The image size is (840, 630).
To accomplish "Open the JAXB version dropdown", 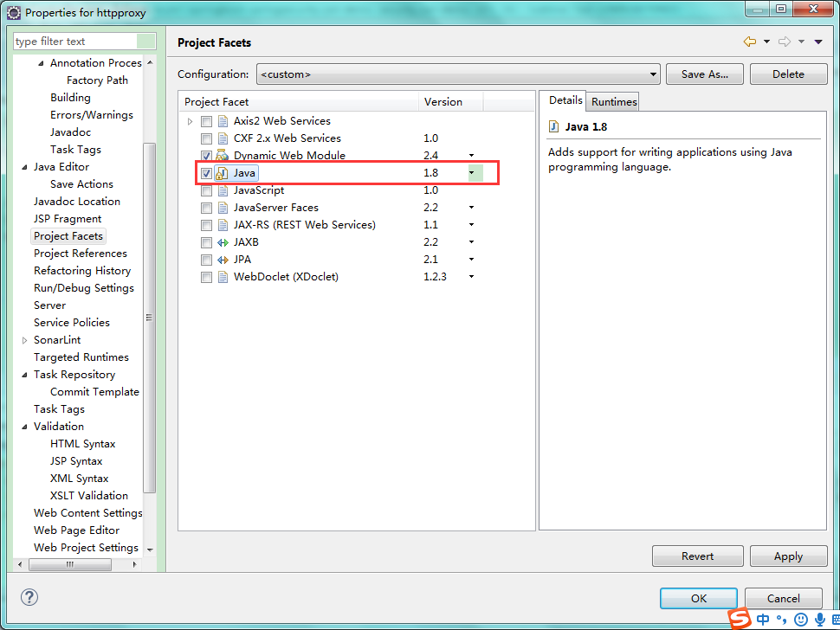I will pos(471,242).
